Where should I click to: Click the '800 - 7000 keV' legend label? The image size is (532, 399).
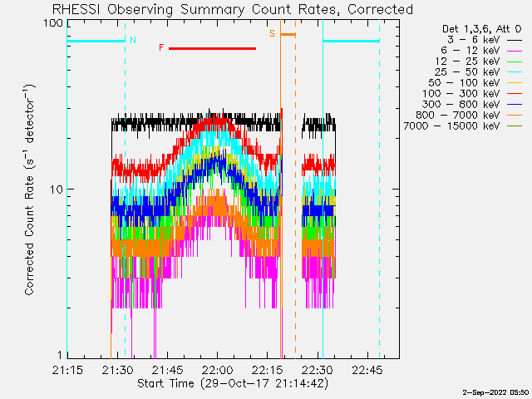click(x=458, y=116)
